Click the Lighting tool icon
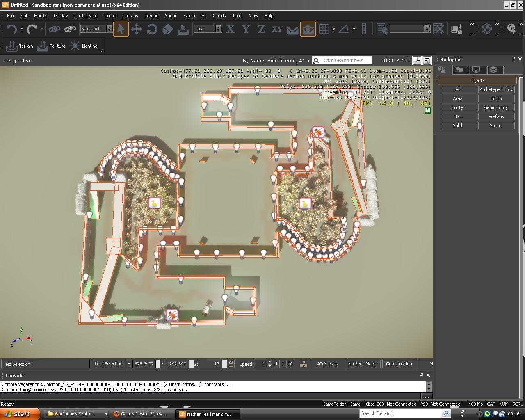 pyautogui.click(x=74, y=46)
